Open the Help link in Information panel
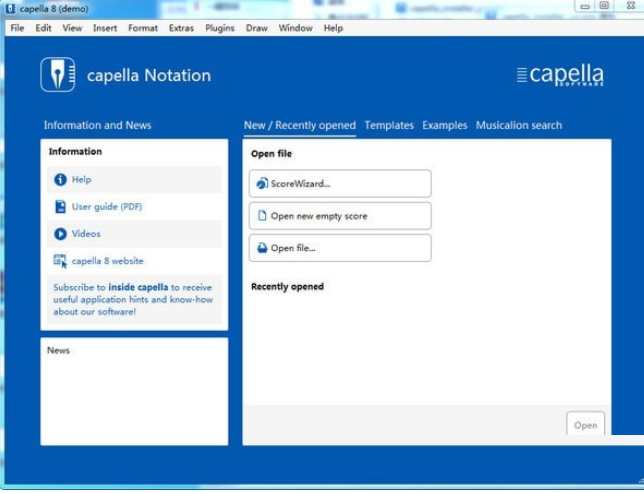 81,180
